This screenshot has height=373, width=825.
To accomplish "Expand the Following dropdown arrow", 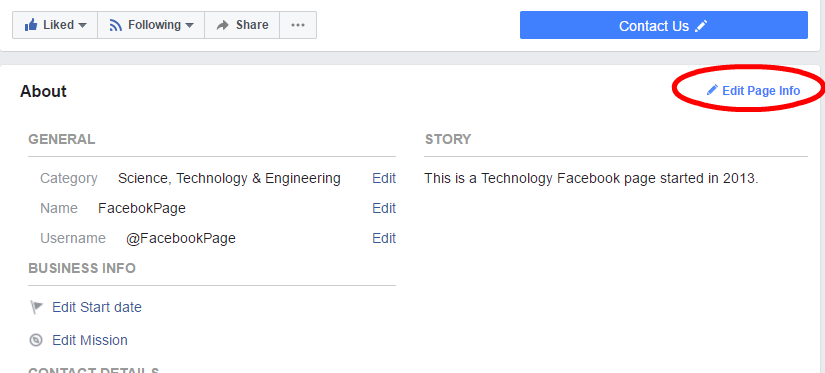I will pos(189,25).
